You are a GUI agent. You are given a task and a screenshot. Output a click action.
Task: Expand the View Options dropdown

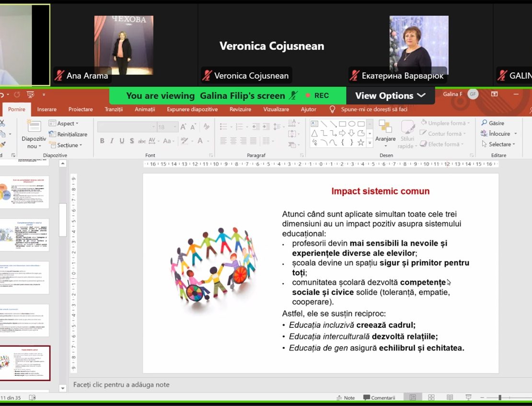click(x=390, y=95)
